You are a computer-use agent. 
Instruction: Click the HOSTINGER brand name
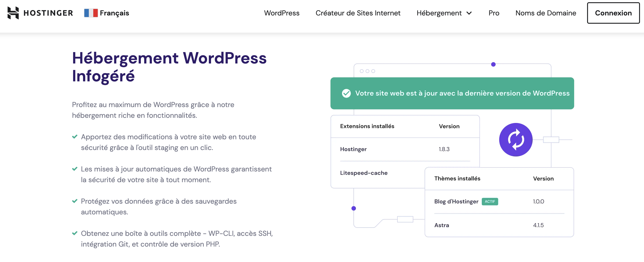[48, 13]
